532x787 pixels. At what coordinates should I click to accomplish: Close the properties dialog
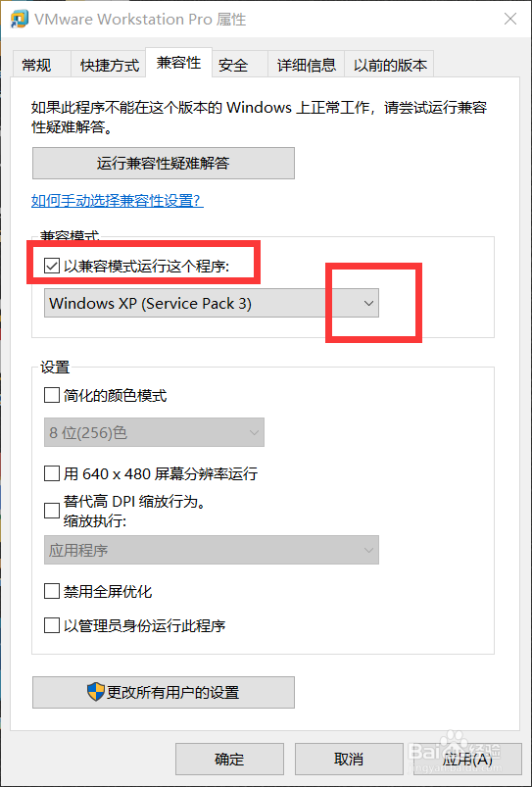click(x=510, y=19)
